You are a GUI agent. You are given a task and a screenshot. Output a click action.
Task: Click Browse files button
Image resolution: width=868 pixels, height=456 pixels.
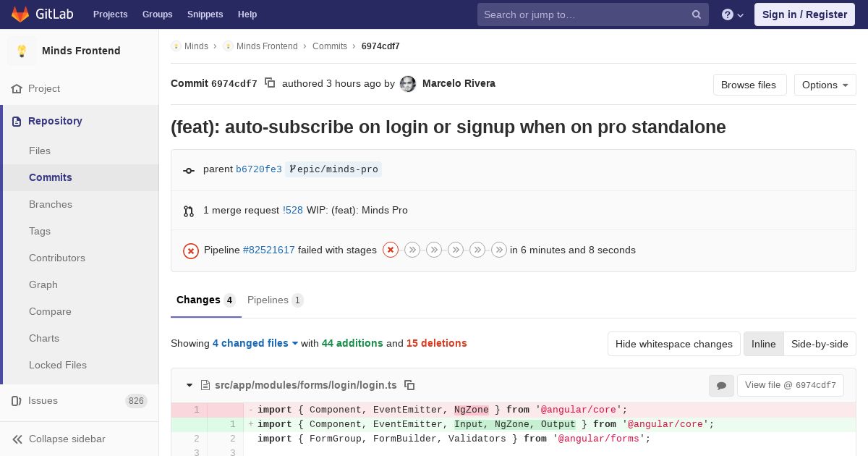(749, 85)
